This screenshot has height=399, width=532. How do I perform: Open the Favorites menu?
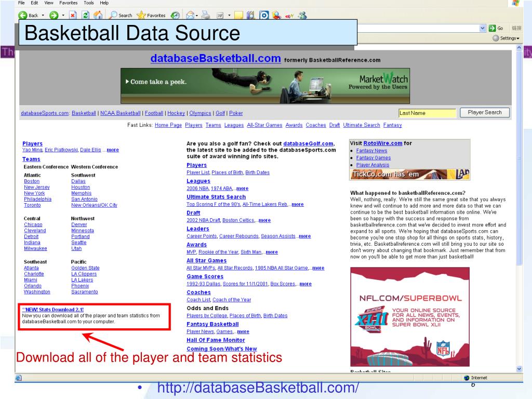point(68,3)
